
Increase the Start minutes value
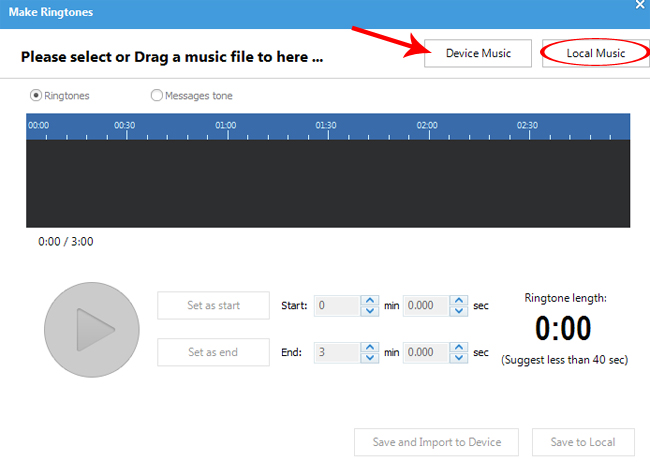click(x=369, y=300)
